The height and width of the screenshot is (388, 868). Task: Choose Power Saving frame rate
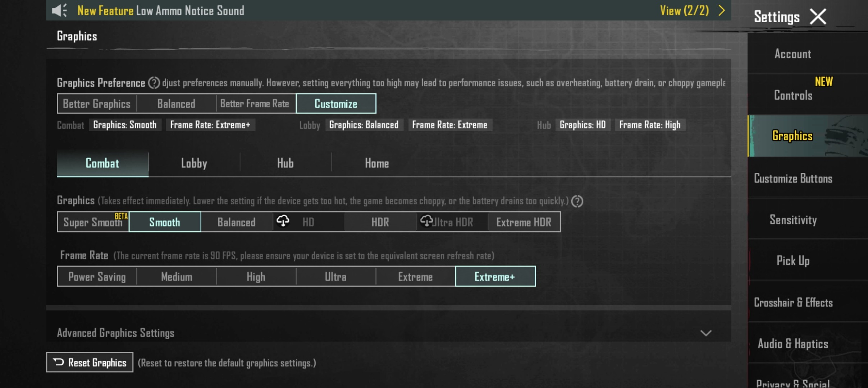97,277
